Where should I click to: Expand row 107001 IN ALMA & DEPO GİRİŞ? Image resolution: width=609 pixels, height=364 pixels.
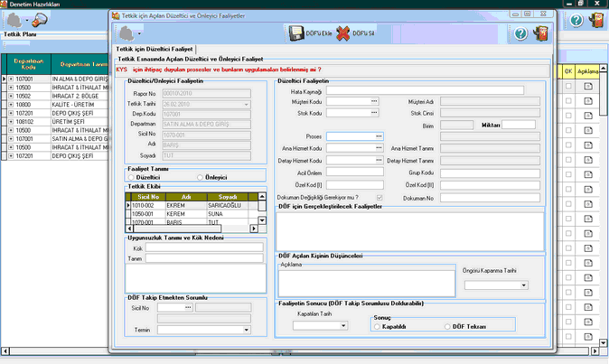pyautogui.click(x=11, y=79)
